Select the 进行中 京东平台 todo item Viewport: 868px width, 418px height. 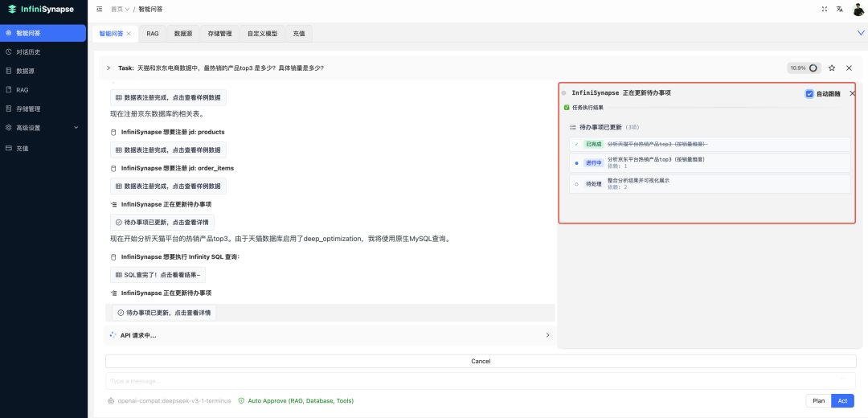coord(710,162)
